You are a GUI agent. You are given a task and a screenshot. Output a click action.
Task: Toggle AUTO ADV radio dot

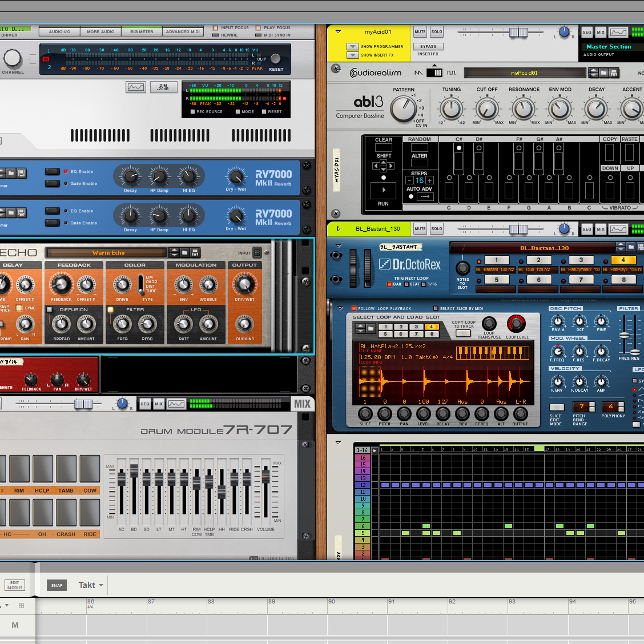(x=411, y=197)
